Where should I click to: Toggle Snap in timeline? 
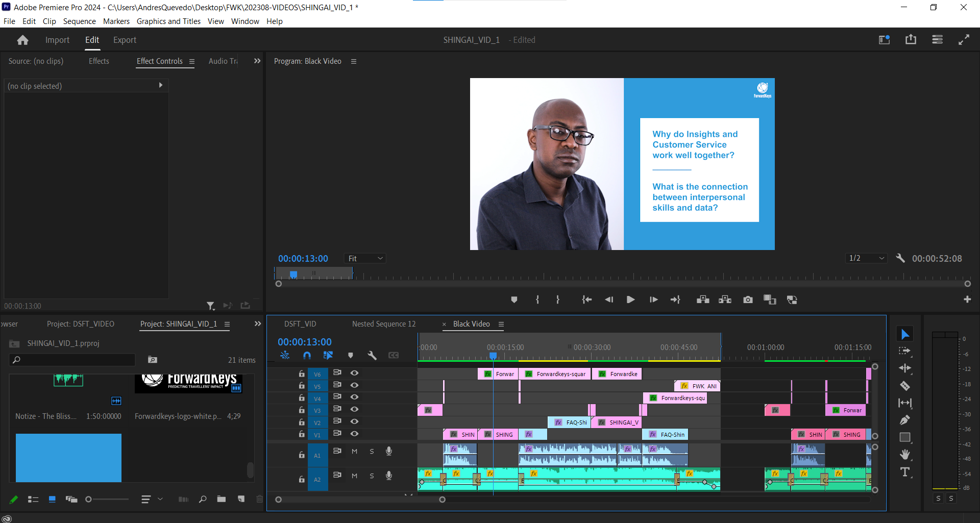pyautogui.click(x=307, y=355)
